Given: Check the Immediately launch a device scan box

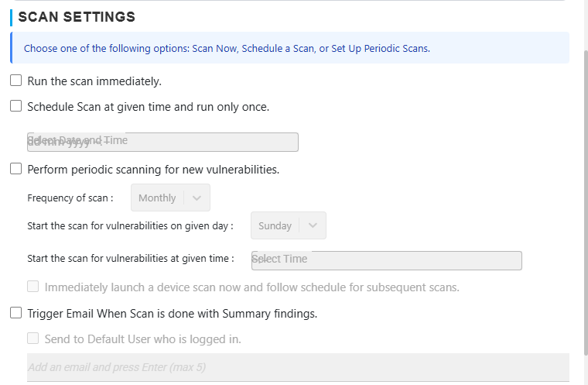Looking at the screenshot, I should click(33, 287).
